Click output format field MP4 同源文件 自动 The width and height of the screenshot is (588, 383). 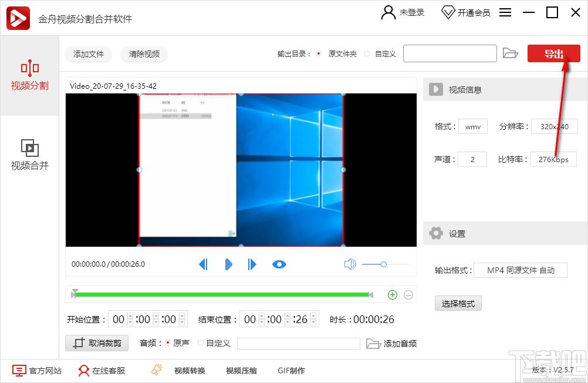(x=520, y=270)
